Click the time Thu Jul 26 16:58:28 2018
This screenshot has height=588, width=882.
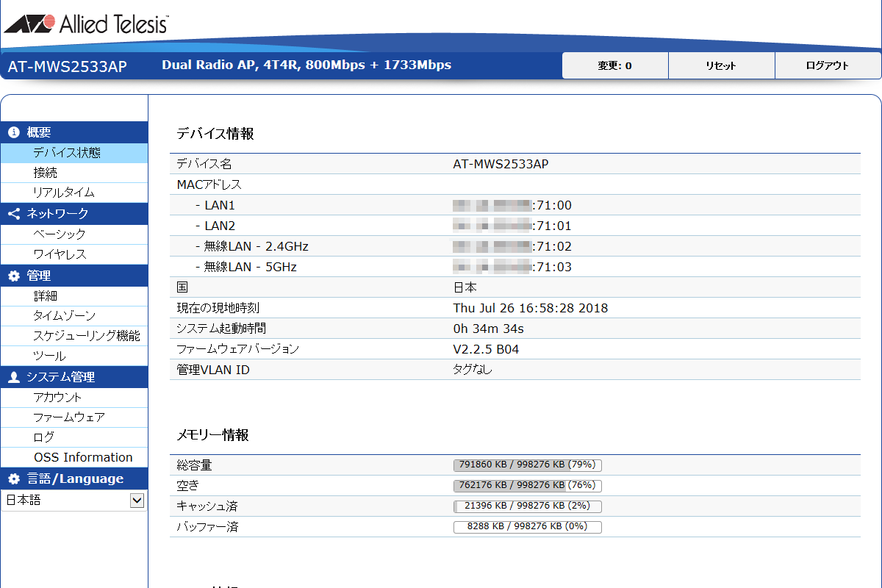[x=531, y=308]
